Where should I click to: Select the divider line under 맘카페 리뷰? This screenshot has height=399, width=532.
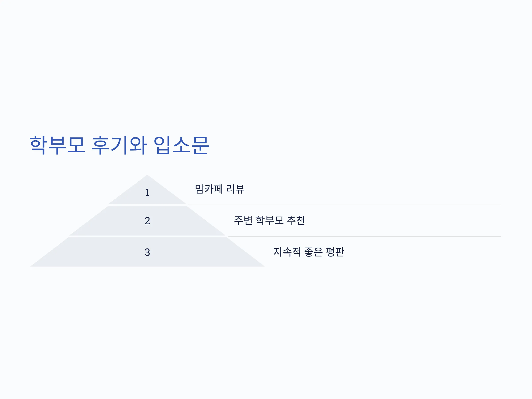point(345,205)
